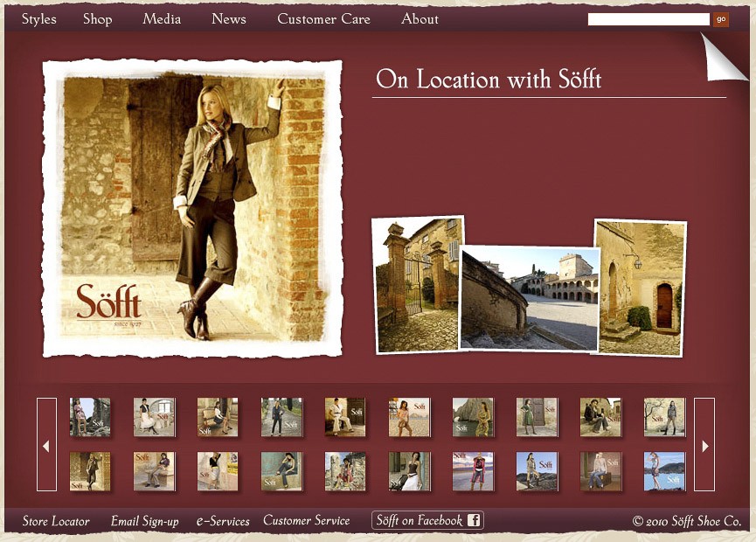Open the Customer Service footer link
The height and width of the screenshot is (542, 756).
[307, 521]
